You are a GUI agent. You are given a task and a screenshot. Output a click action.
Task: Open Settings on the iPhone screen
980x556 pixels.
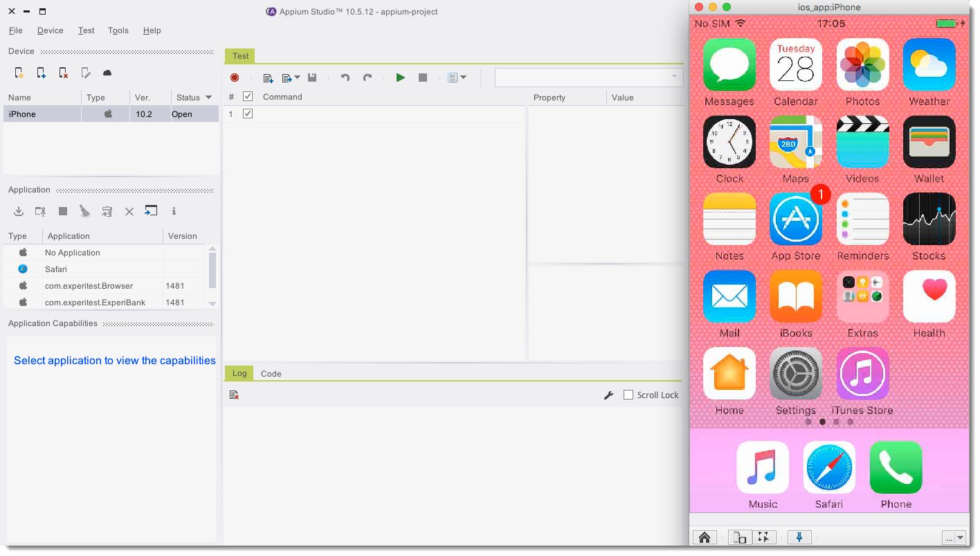(796, 374)
